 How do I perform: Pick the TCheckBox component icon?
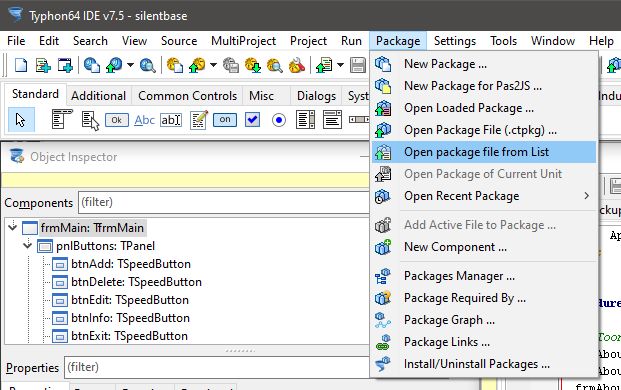tap(252, 120)
